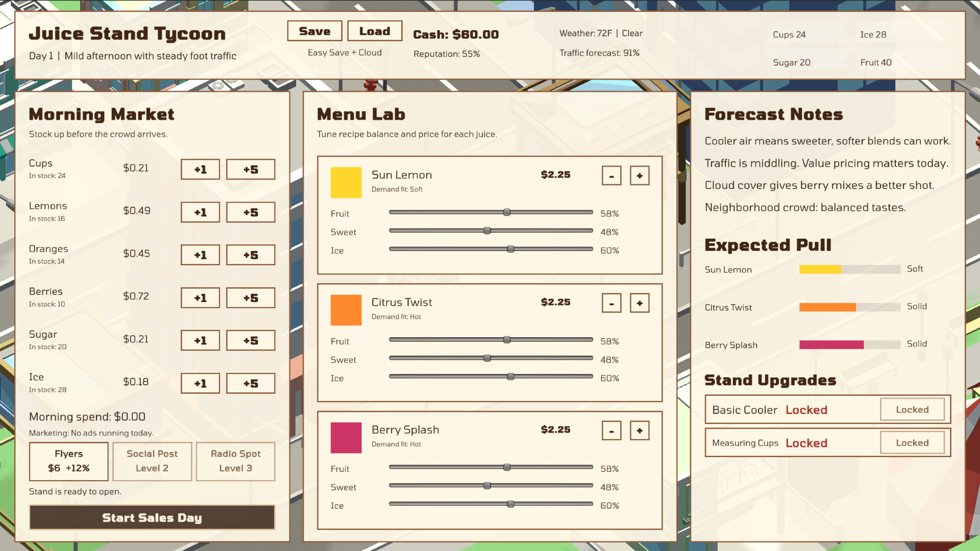980x551 pixels.
Task: Add five lemons with +5
Action: [x=251, y=212]
